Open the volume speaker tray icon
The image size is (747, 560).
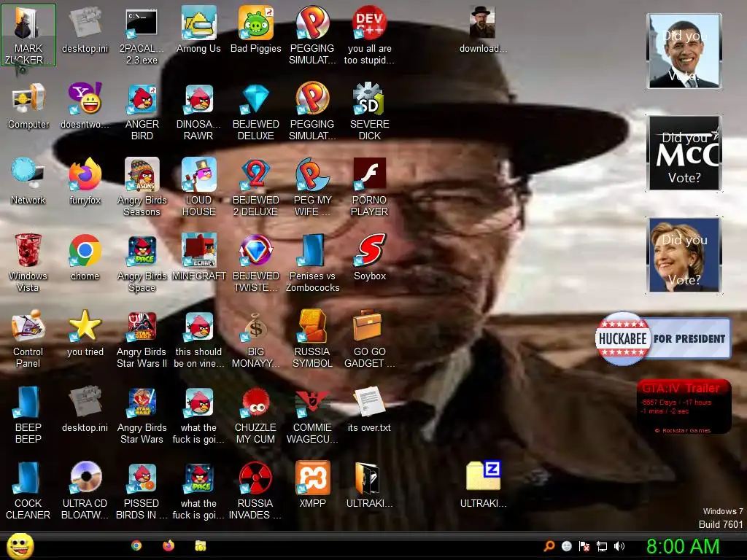pyautogui.click(x=619, y=546)
